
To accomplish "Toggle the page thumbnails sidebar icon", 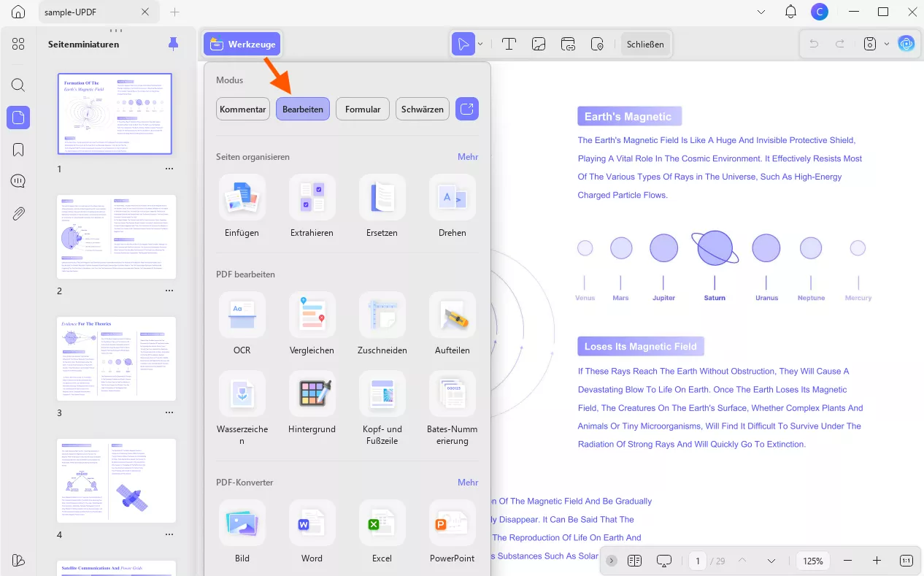I will [x=18, y=117].
